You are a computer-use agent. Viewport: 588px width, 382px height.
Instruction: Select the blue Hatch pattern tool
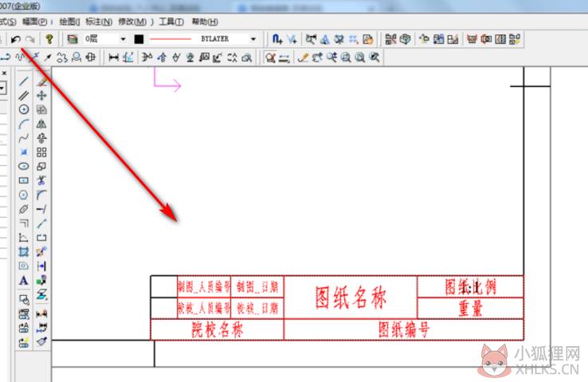[24, 252]
